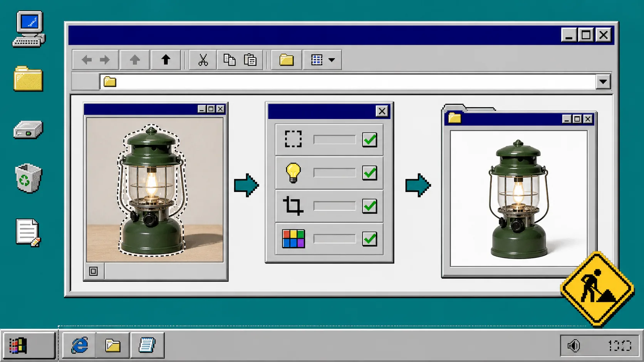Click inside the address bar field

pyautogui.click(x=348, y=82)
